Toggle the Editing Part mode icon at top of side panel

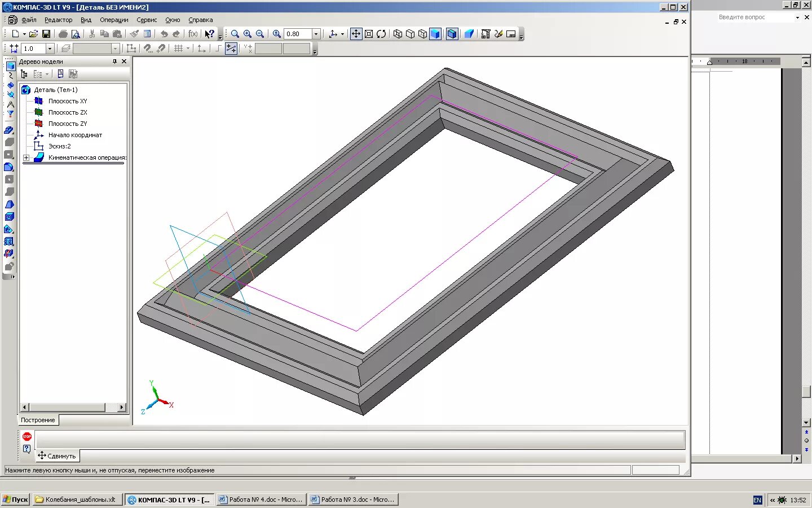[x=10, y=65]
